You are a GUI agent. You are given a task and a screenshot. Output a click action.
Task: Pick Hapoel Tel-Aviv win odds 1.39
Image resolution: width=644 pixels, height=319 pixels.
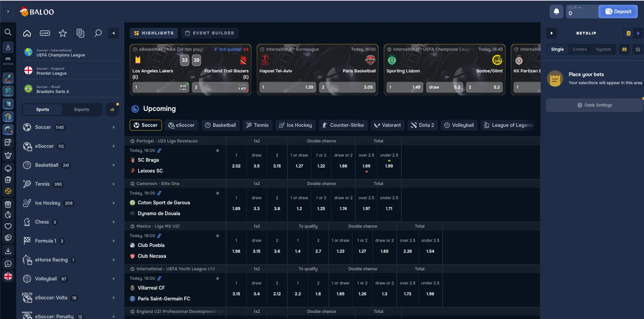point(288,87)
